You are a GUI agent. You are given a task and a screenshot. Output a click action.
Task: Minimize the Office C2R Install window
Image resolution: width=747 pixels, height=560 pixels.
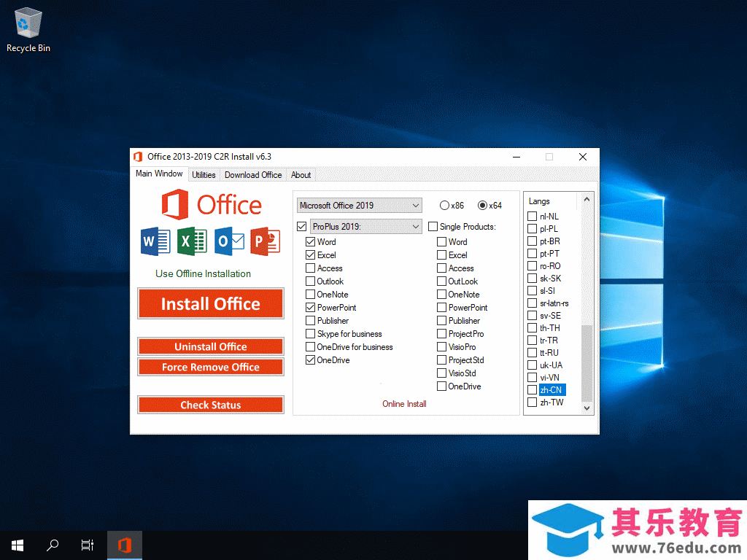516,157
